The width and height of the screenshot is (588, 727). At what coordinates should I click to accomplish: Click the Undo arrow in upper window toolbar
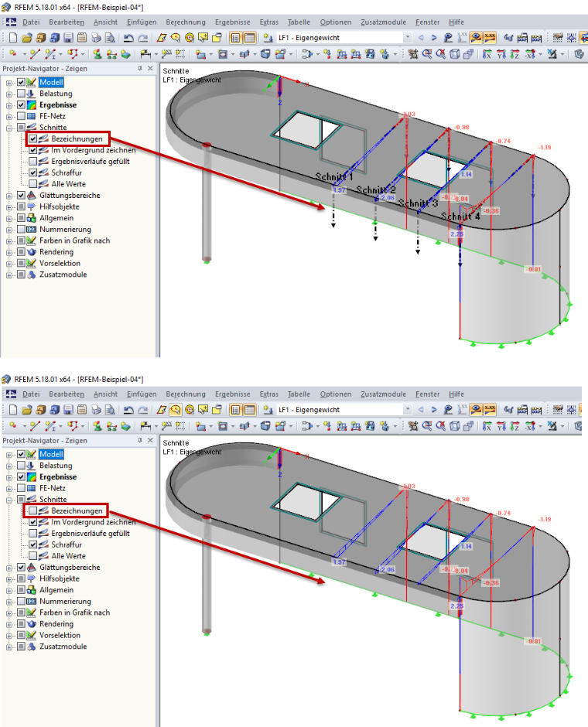tap(129, 38)
